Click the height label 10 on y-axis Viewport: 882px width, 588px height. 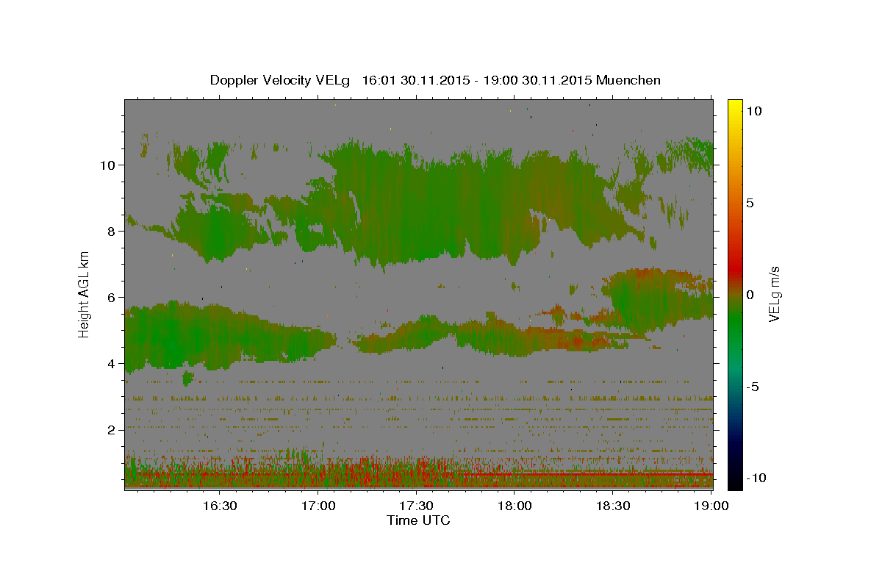point(106,165)
